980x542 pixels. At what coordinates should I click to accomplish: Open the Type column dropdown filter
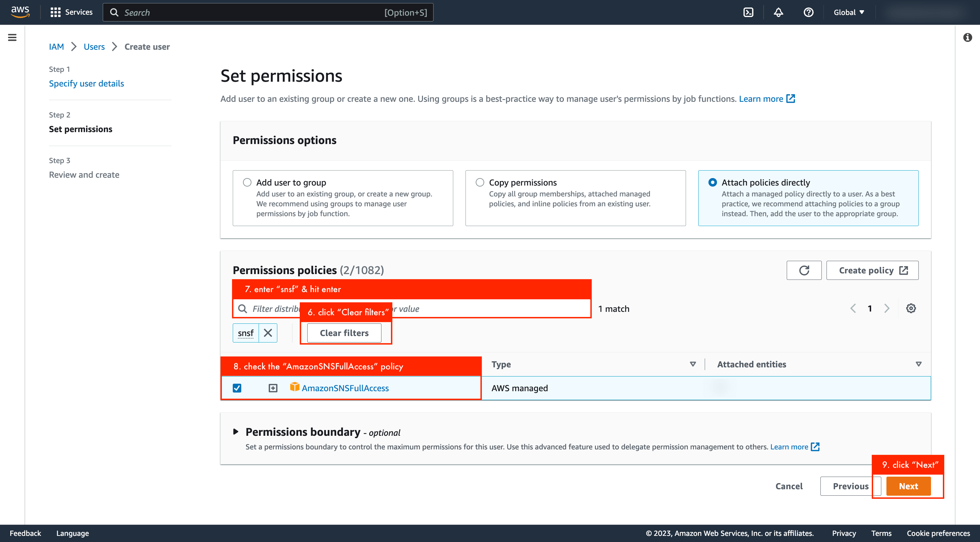coord(692,364)
